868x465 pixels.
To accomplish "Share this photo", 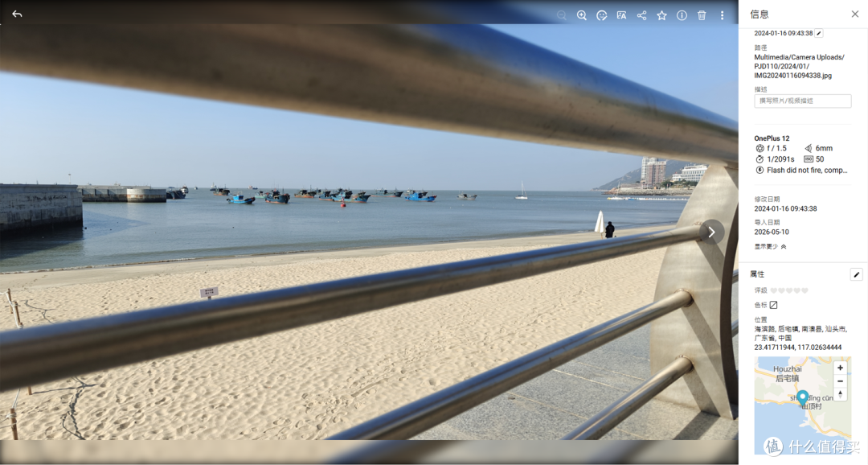I will 641,15.
